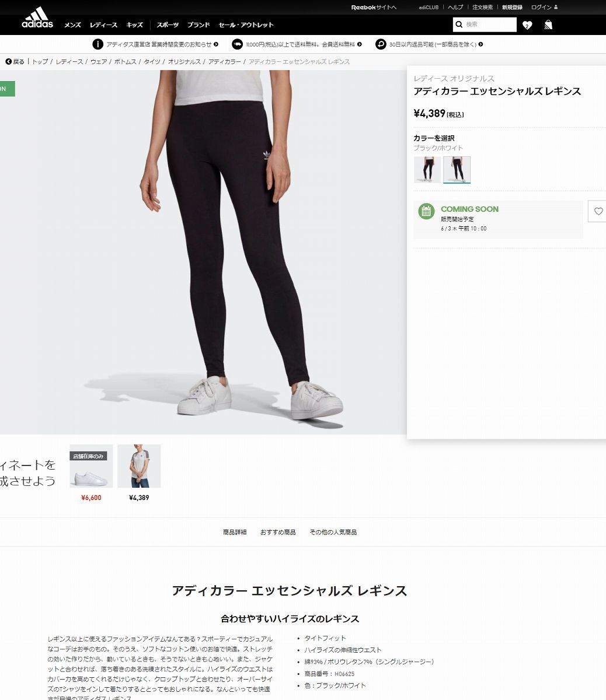Open the セール・アウトレット menu

246,25
